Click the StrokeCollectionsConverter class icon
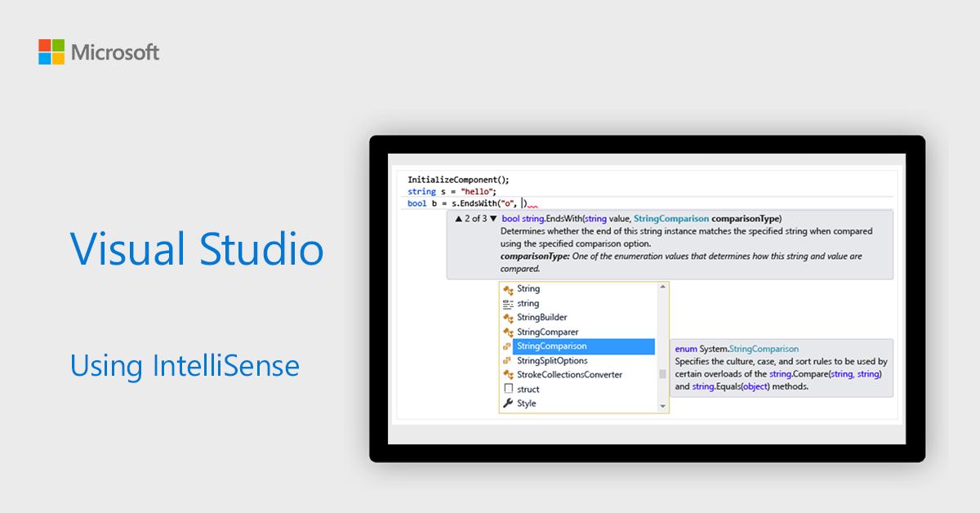Image resolution: width=980 pixels, height=513 pixels. coord(508,374)
